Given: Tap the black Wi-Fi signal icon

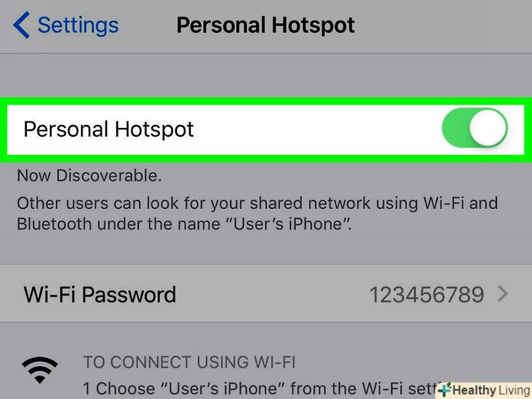Looking at the screenshot, I should pos(39,370).
